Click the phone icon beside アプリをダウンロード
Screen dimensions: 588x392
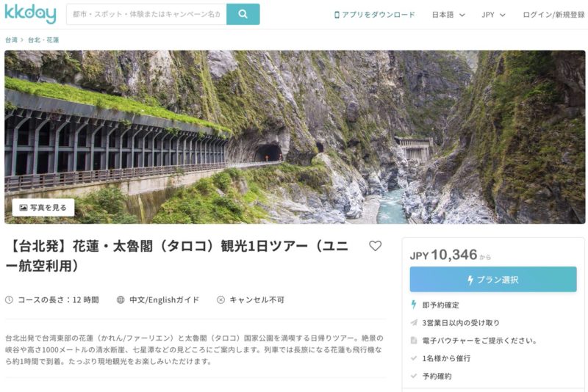click(337, 15)
